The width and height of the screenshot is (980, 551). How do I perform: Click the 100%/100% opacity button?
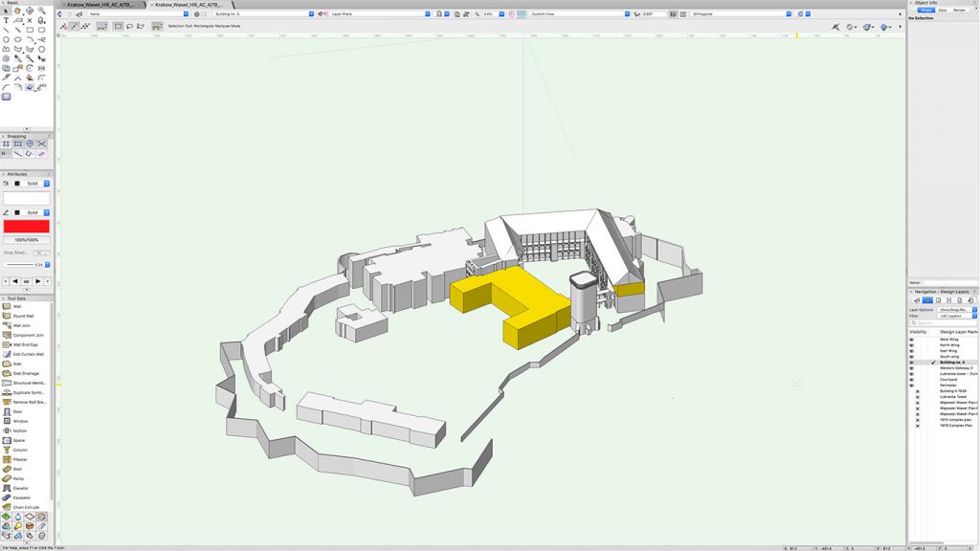(26, 240)
